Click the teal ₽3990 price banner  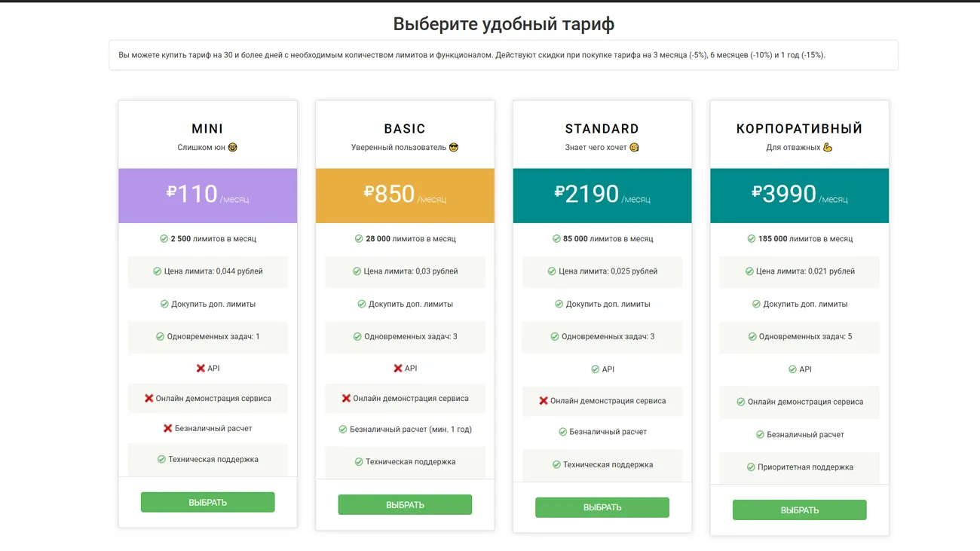coord(799,195)
